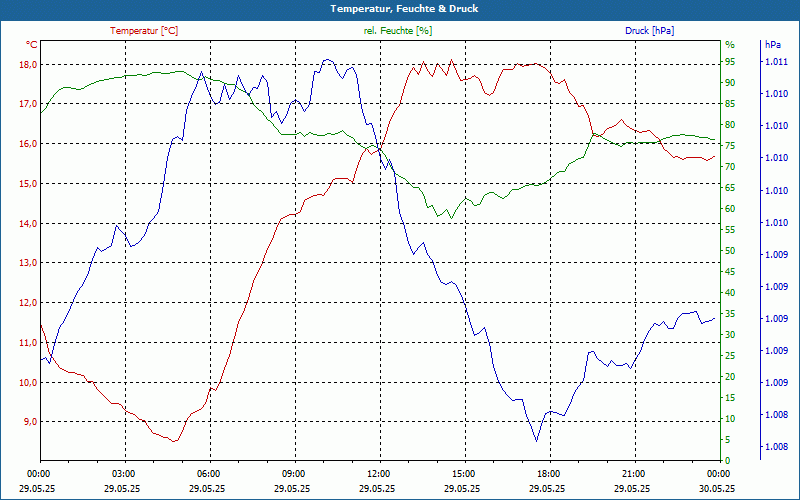Image resolution: width=800 pixels, height=500 pixels.
Task: Click the 15 humidity axis value
Action: (730, 397)
